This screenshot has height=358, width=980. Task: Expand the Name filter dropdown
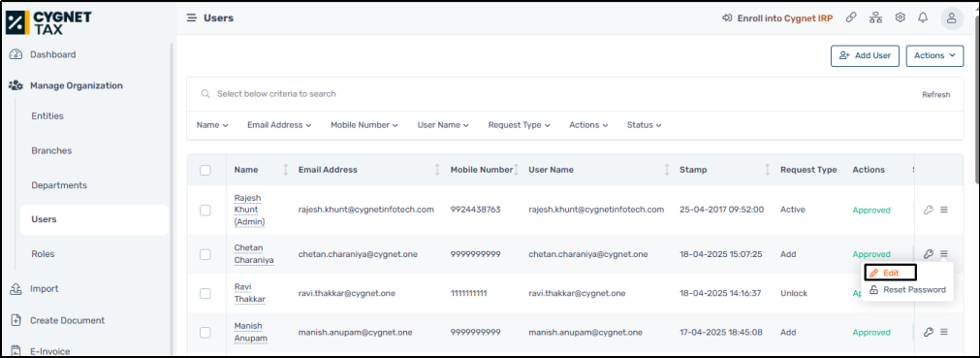click(x=212, y=125)
